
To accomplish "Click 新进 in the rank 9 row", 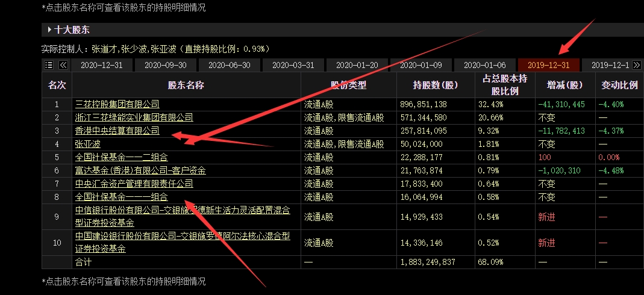I will click(546, 217).
